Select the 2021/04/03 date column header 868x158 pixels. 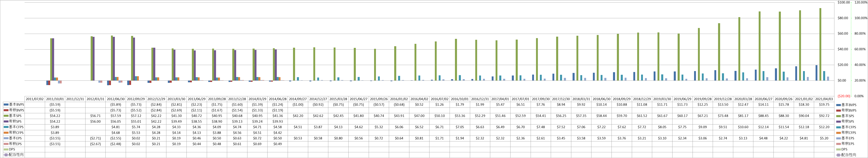[825, 99]
